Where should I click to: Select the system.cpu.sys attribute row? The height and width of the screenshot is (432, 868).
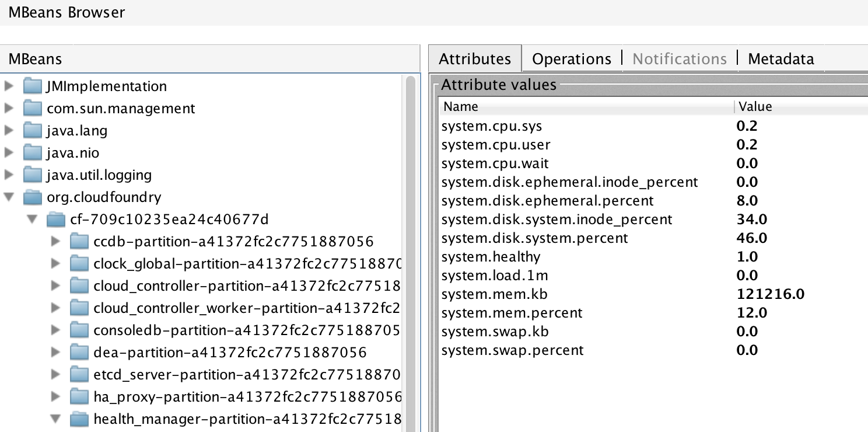coord(653,126)
